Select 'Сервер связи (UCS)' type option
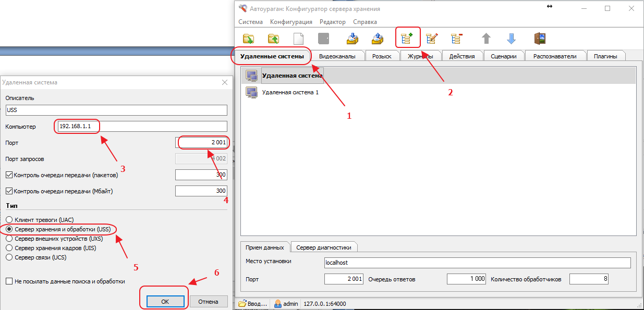The width and height of the screenshot is (644, 310). 9,257
